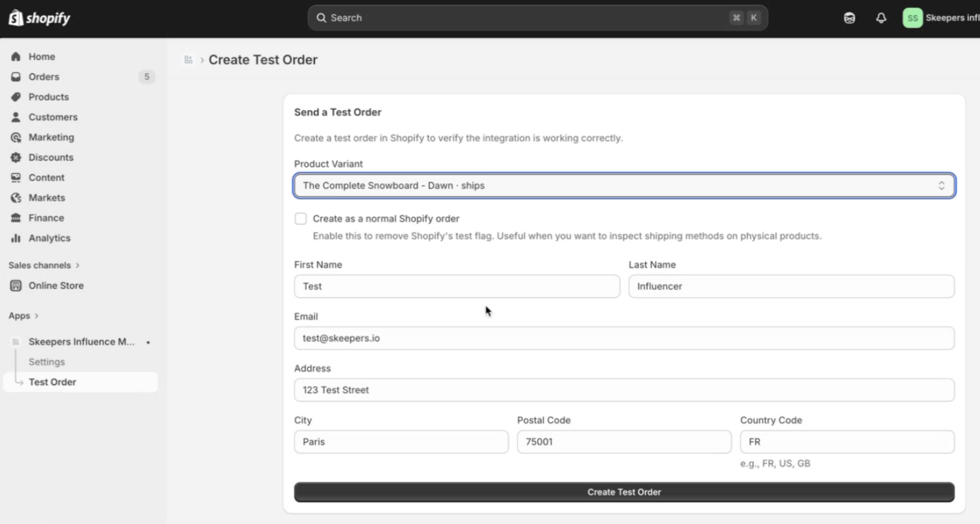Click the Products tag icon
The height and width of the screenshot is (524, 980).
16,97
